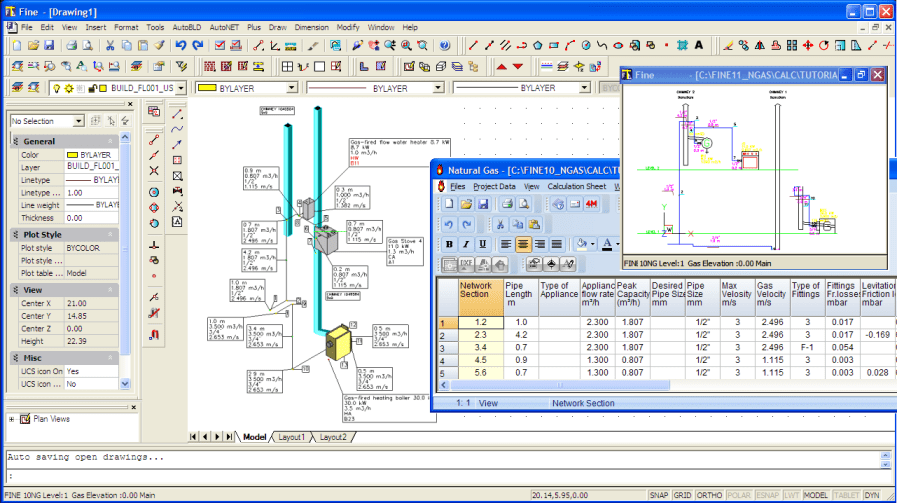Toggle GRID mode in status bar
Screen dimensions: 897x503
pyautogui.click(x=682, y=495)
